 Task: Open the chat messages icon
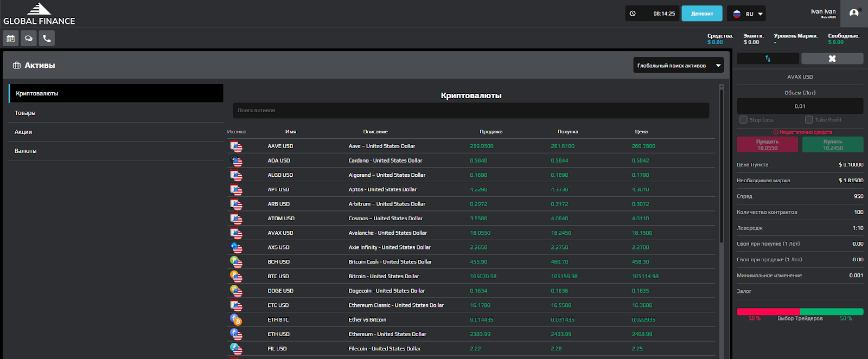[29, 39]
